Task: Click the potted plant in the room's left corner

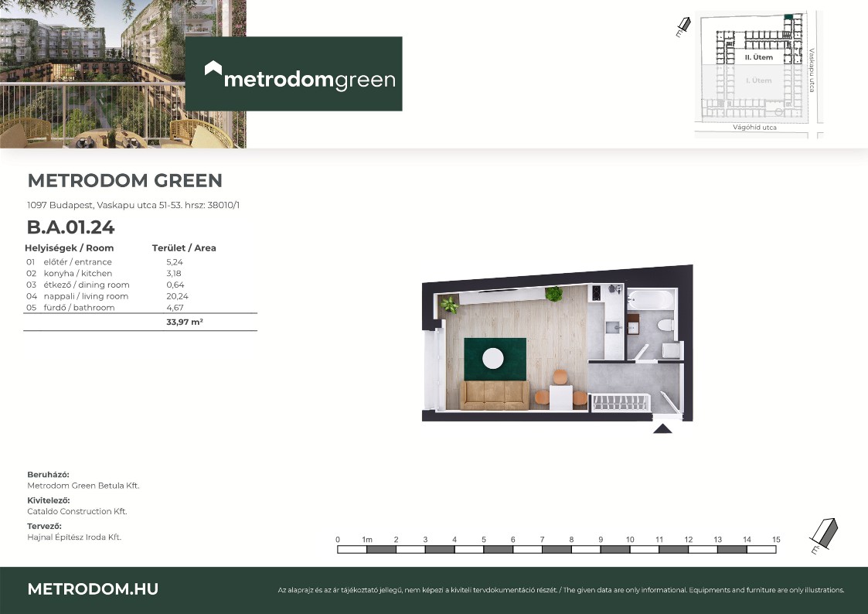Action: pyautogui.click(x=449, y=305)
